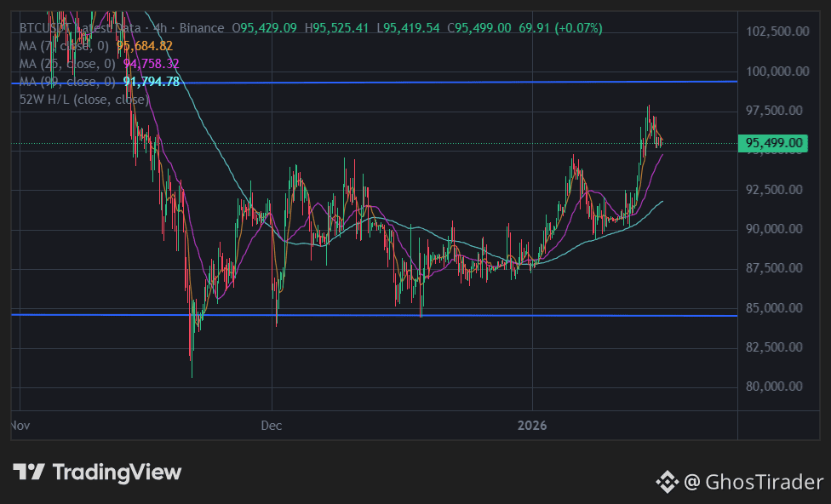Click the Binance exchange name in legend
The image size is (831, 504).
[202, 28]
